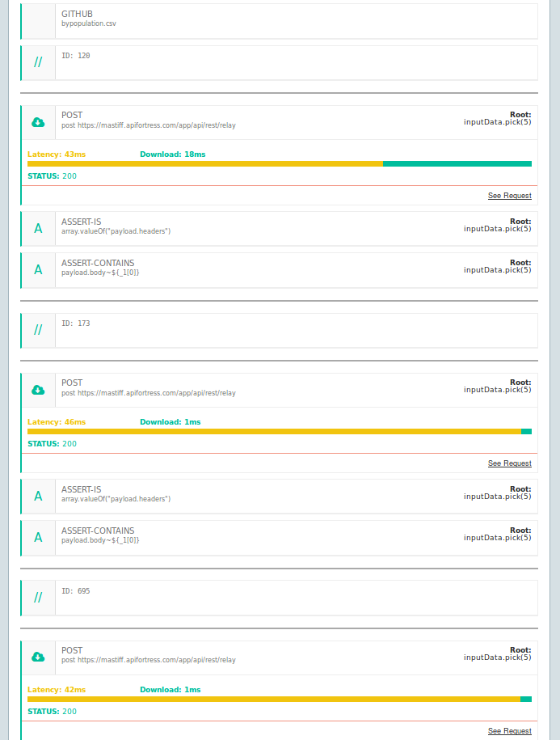Click the comment icon beside ID: 695
Image resolution: width=560 pixels, height=740 pixels.
pos(38,598)
